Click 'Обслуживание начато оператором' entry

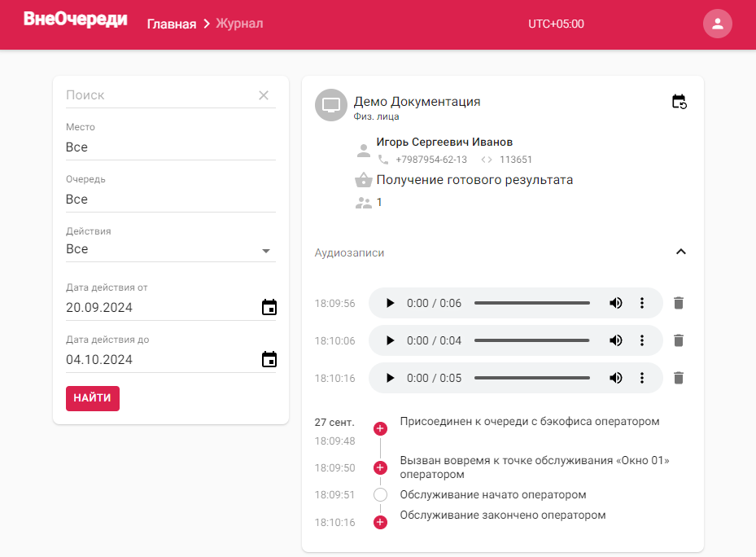(493, 495)
